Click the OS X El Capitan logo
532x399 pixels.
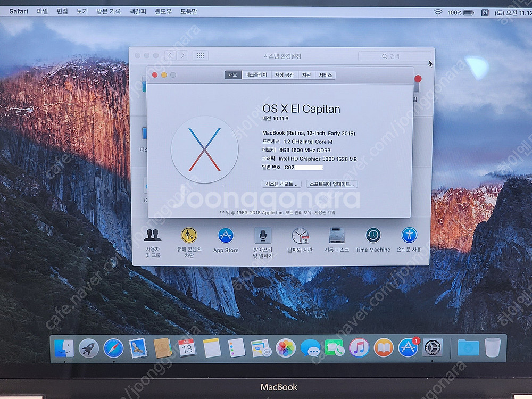point(204,149)
